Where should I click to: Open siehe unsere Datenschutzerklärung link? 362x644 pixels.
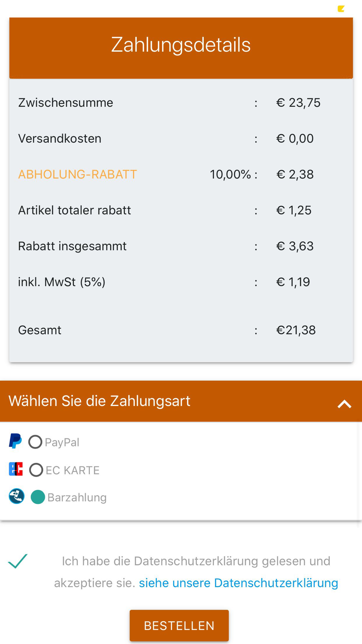[x=238, y=583]
